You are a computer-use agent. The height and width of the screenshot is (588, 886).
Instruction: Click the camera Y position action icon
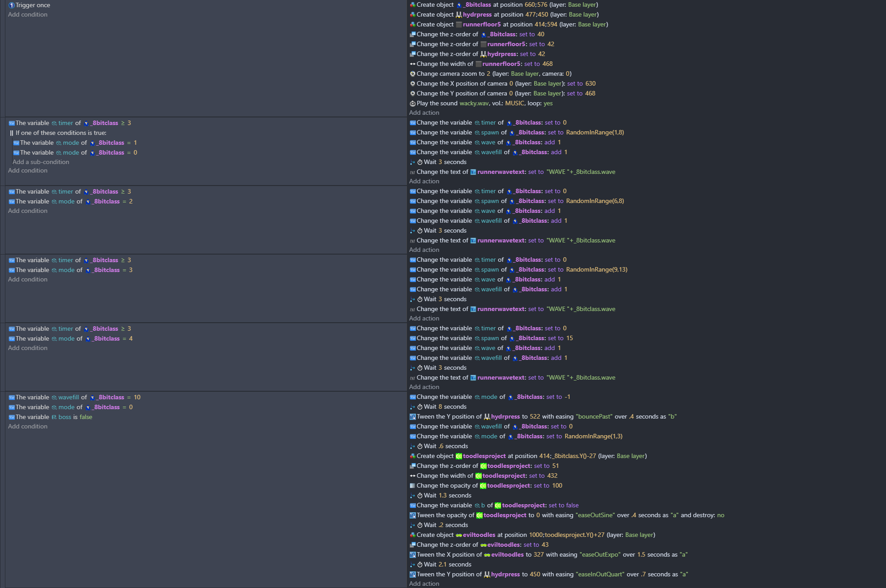[x=413, y=94]
